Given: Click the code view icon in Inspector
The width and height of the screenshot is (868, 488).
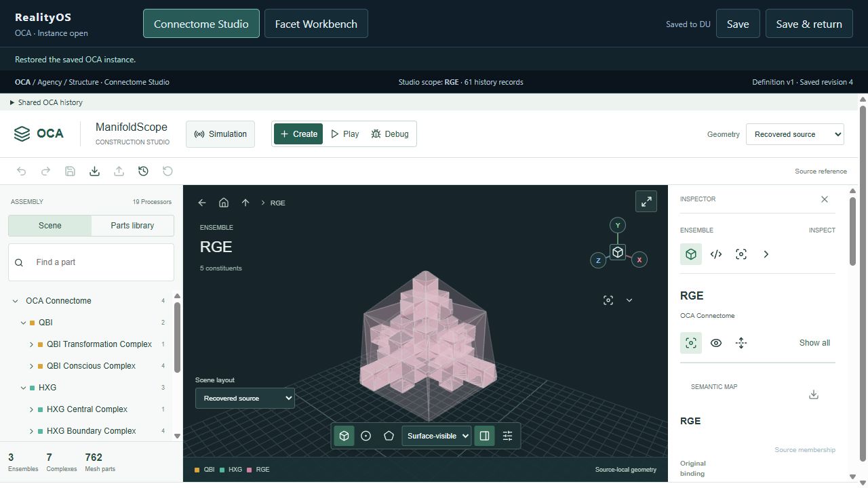Looking at the screenshot, I should 716,254.
